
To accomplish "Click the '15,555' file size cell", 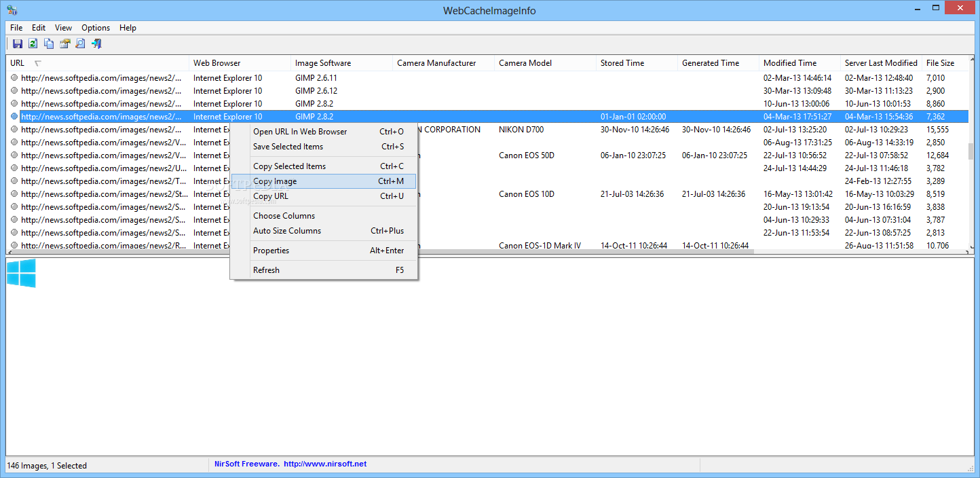I will click(938, 130).
